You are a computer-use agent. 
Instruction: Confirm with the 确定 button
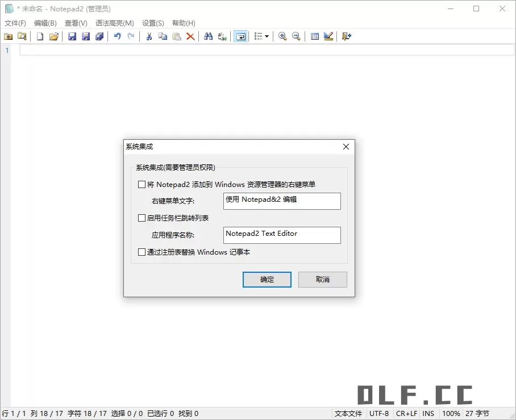click(267, 279)
